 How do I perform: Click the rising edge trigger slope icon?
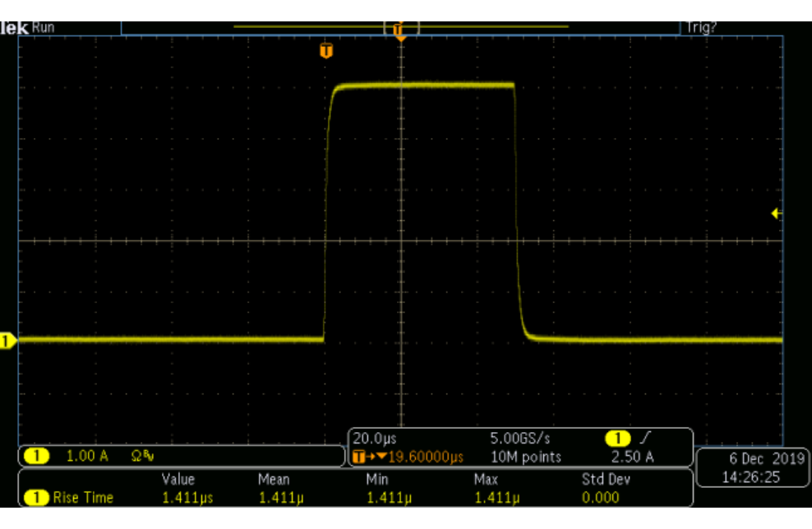point(644,438)
